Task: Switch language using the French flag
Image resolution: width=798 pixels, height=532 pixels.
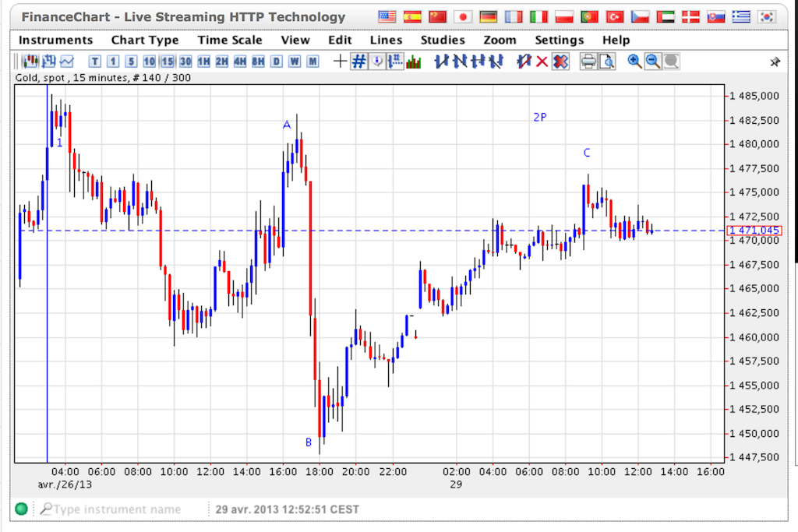Action: click(x=513, y=16)
